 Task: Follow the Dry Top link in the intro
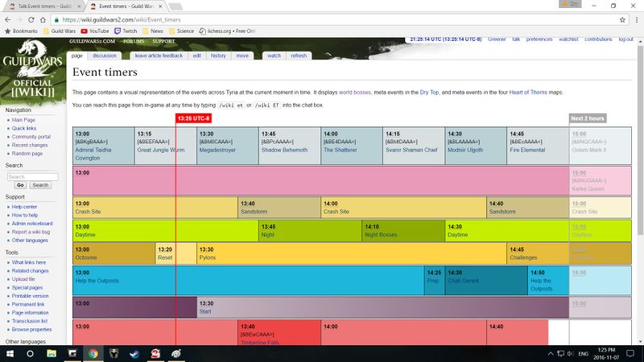429,93
